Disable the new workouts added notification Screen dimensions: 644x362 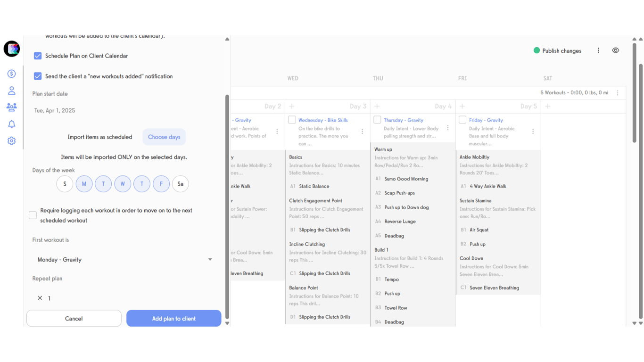pyautogui.click(x=38, y=76)
